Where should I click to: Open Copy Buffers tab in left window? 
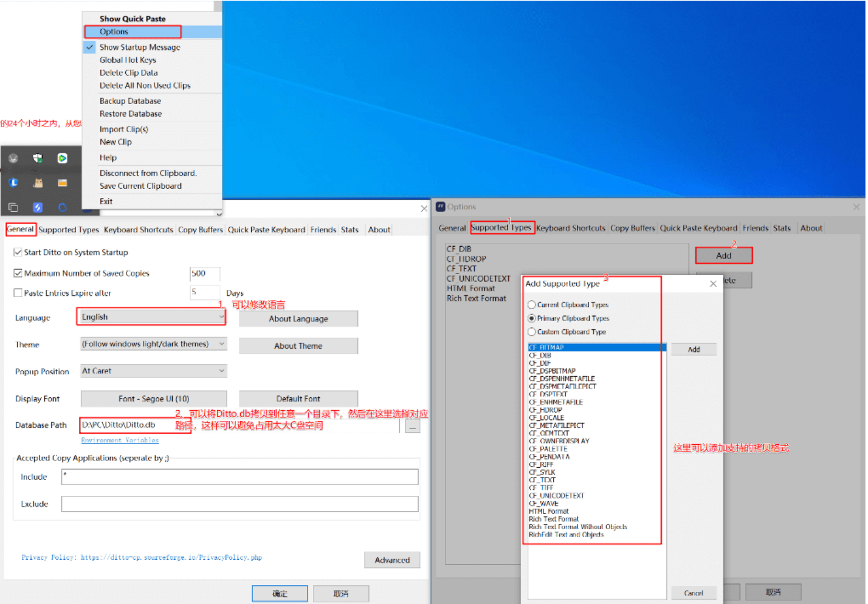[201, 230]
